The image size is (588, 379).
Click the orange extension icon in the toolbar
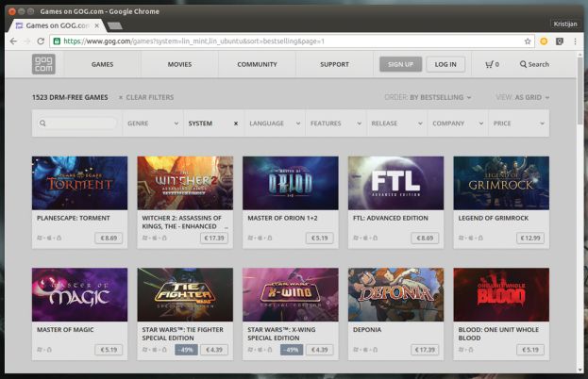tap(544, 41)
